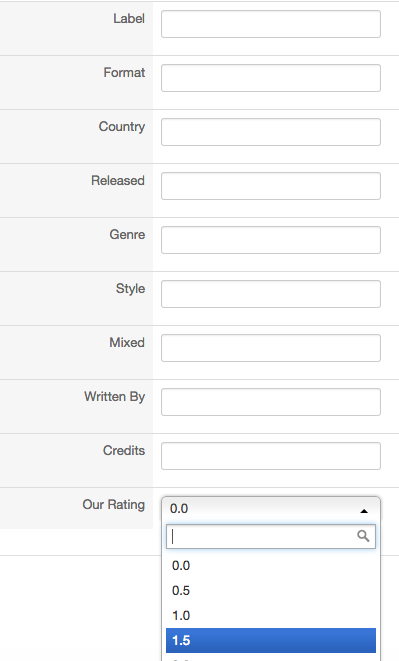The width and height of the screenshot is (399, 661).
Task: Click into the Format text field
Action: click(x=271, y=78)
